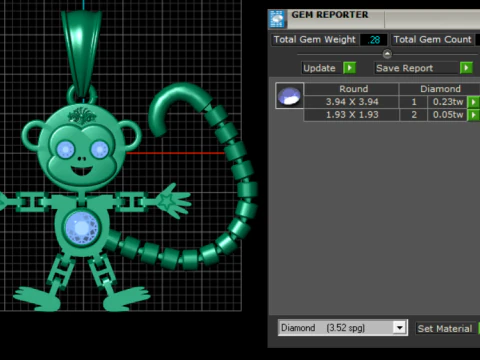Click the Set Material button
Screen dimensions: 480x360
pos(445,328)
